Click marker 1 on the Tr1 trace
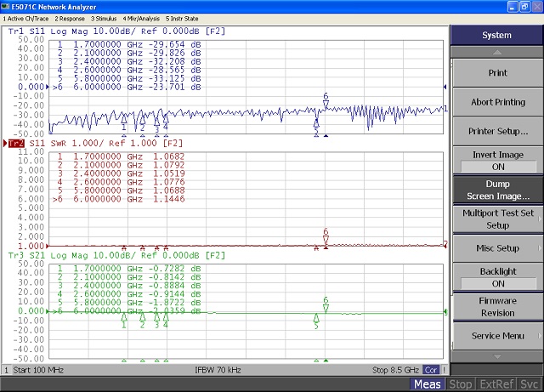 pyautogui.click(x=124, y=123)
